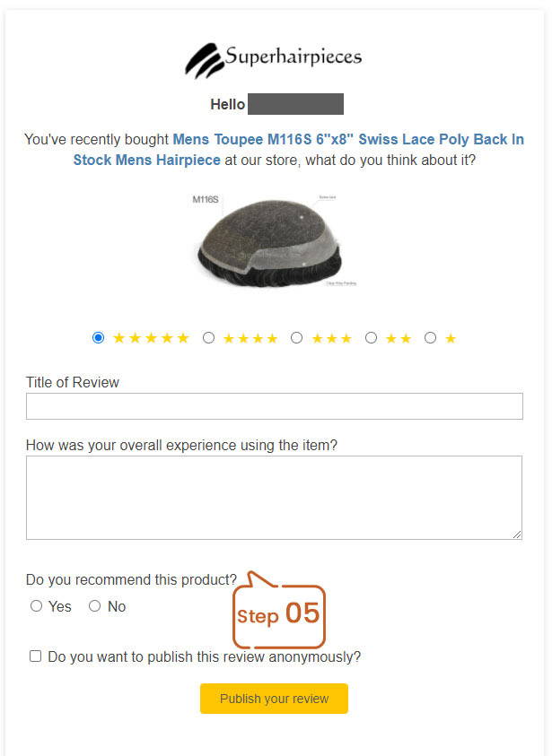
Task: Choose the three-star rating option
Action: [297, 337]
